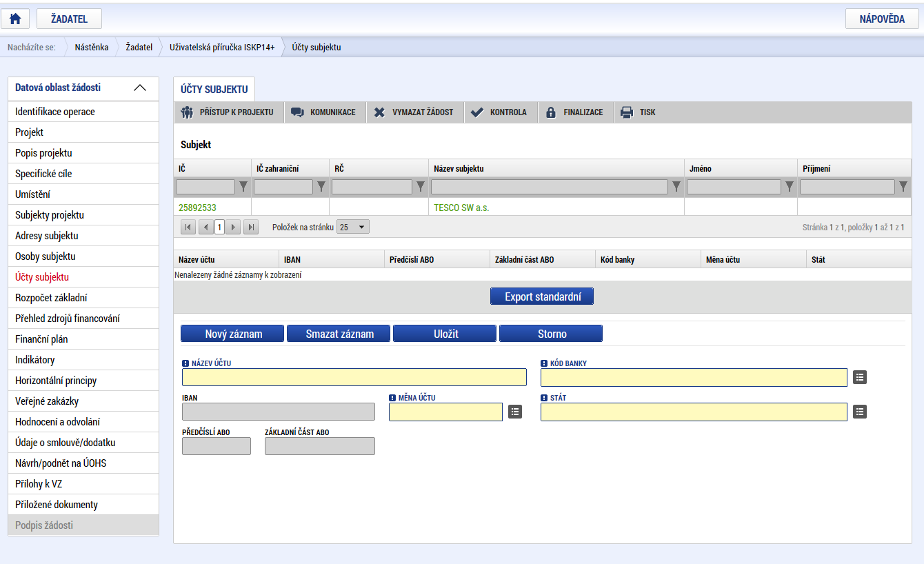Click into the Měna účtu field

point(445,412)
